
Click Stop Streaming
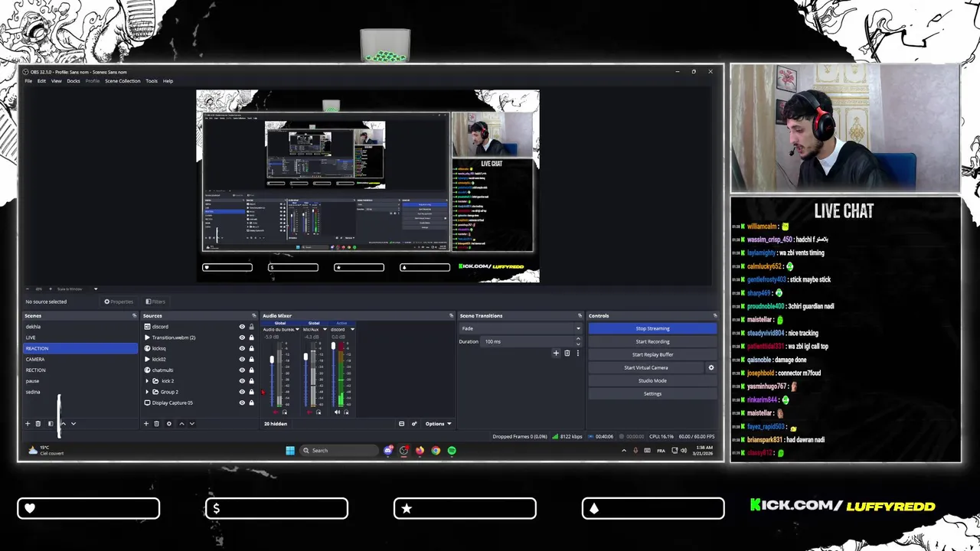coord(652,328)
